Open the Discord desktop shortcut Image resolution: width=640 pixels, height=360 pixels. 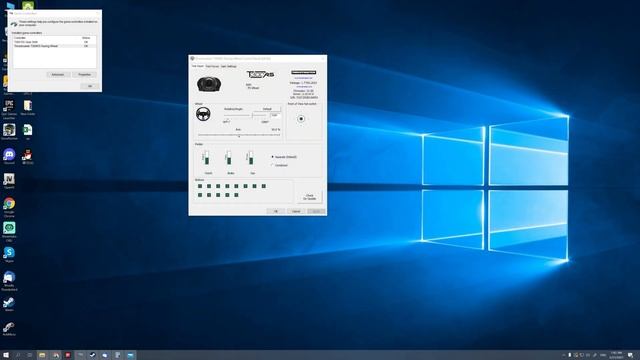point(9,155)
